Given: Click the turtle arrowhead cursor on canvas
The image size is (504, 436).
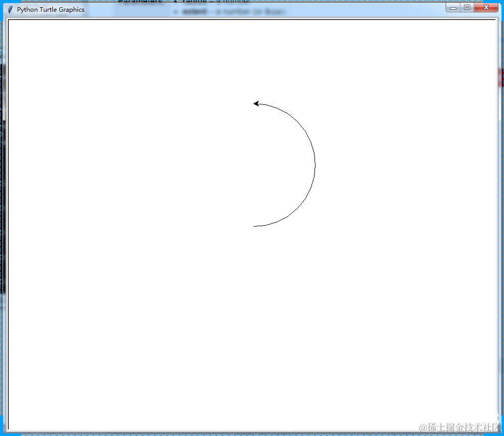Looking at the screenshot, I should click(256, 103).
